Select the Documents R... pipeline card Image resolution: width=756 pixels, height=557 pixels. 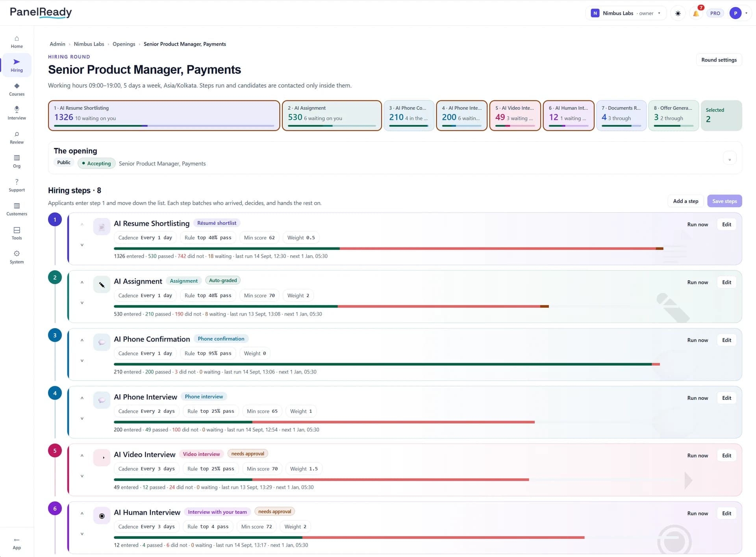(621, 115)
